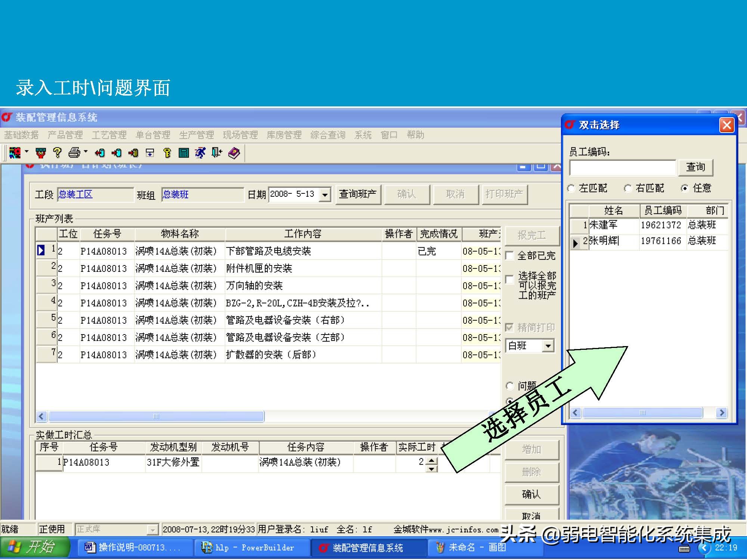Check the 全部已完 checkbox
Viewport: 747px width, 560px height.
[x=509, y=256]
